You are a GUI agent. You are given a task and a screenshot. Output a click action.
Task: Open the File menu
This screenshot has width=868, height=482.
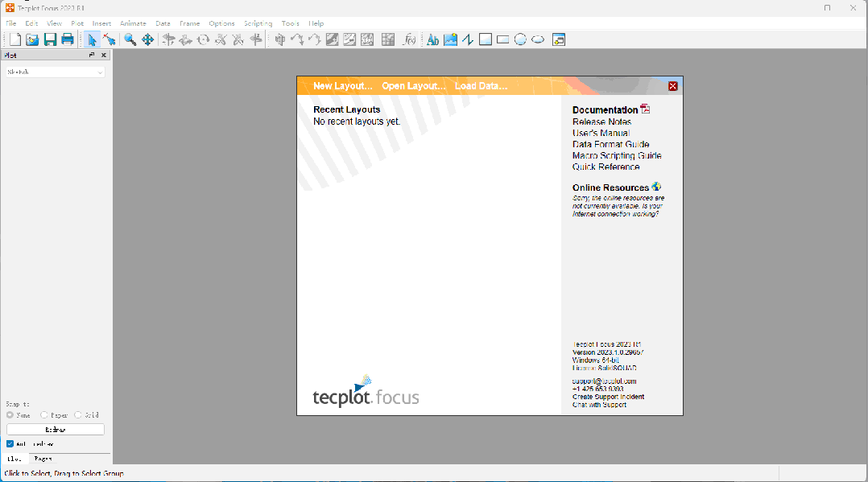coord(11,23)
